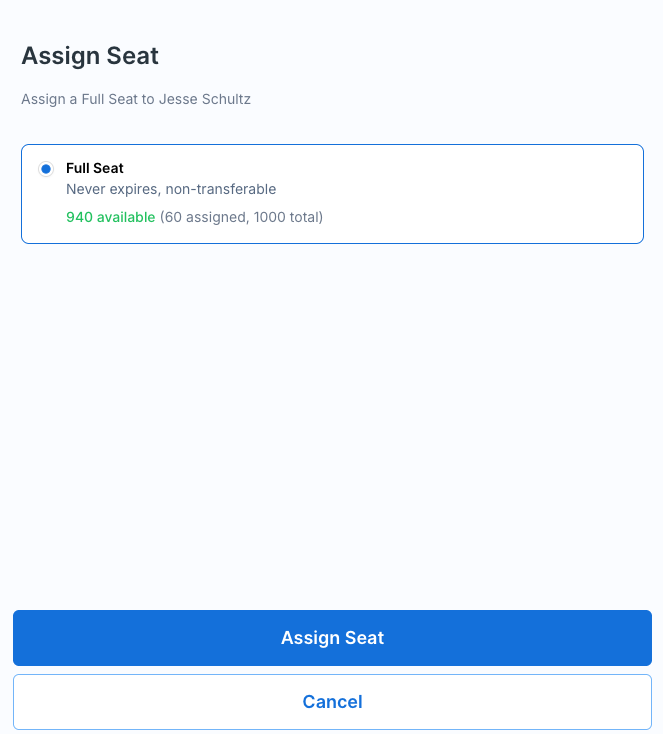663x734 pixels.
Task: Cancel the seat assignment
Action: (332, 702)
